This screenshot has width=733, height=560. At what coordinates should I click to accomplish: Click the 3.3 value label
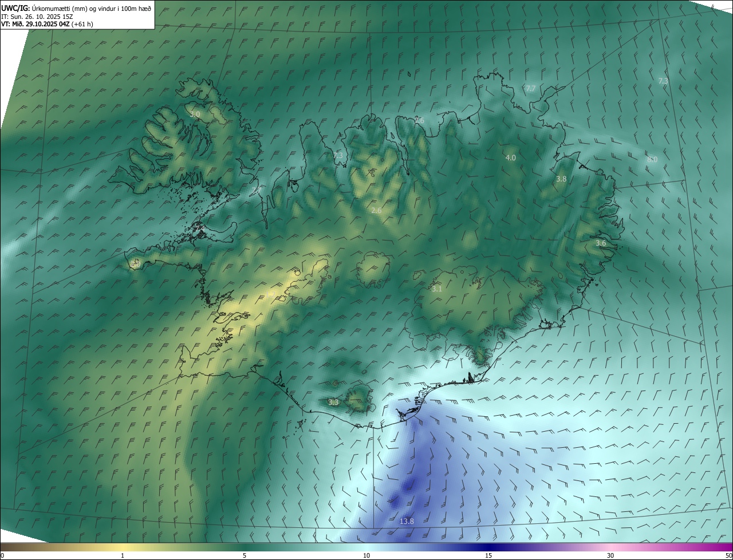click(x=333, y=402)
